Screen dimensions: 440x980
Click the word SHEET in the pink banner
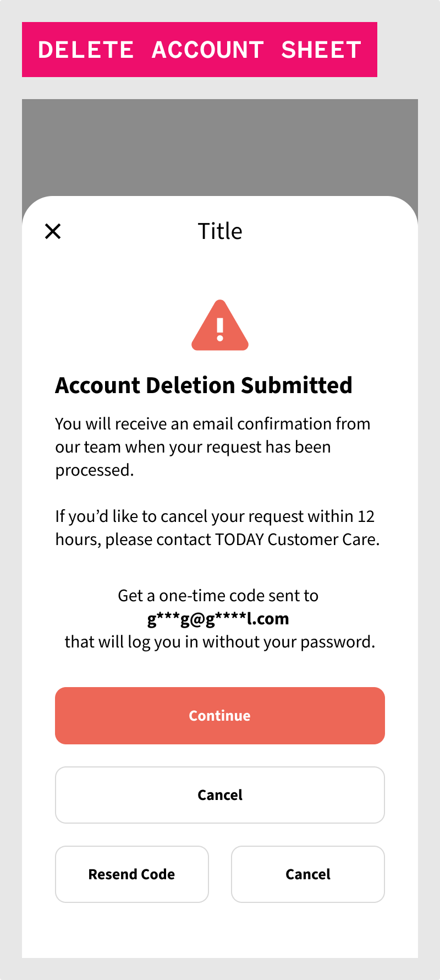click(x=321, y=50)
